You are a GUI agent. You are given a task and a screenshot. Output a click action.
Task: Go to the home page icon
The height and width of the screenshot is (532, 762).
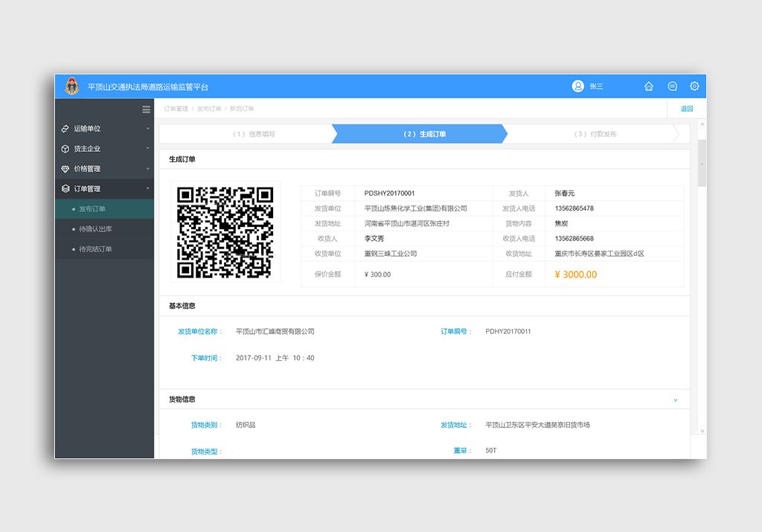click(649, 86)
